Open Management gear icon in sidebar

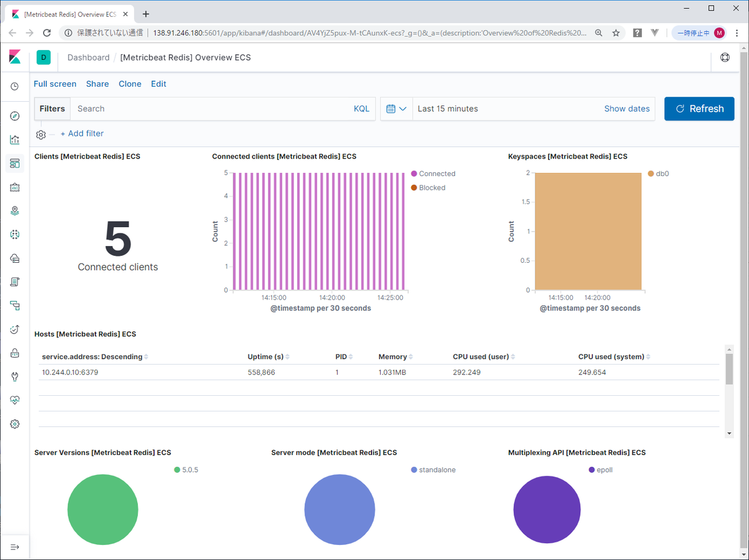coord(15,424)
